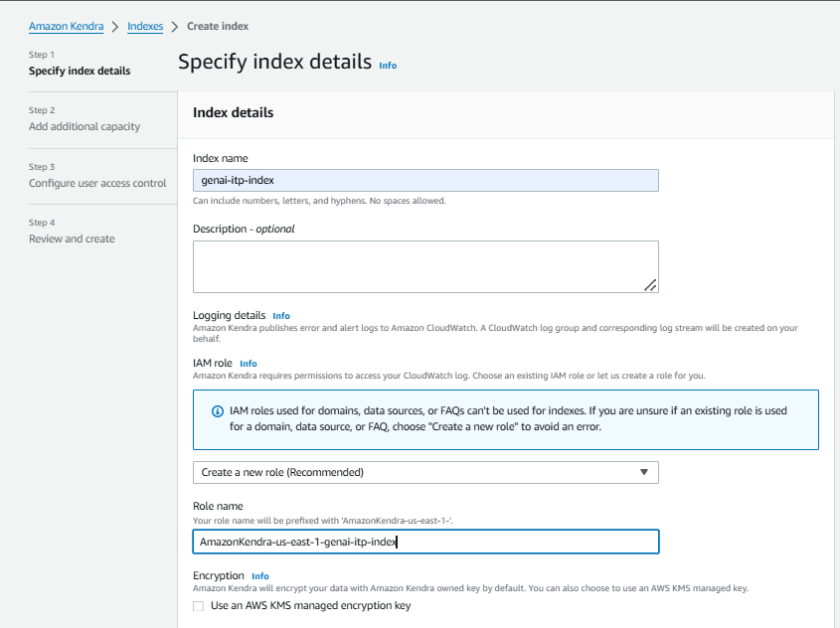Click the Create index breadcrumb text
The image size is (840, 628).
pyautogui.click(x=218, y=26)
